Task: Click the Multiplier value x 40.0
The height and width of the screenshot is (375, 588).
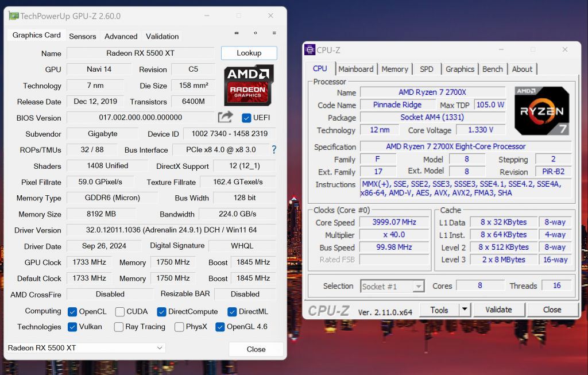Action: [394, 235]
